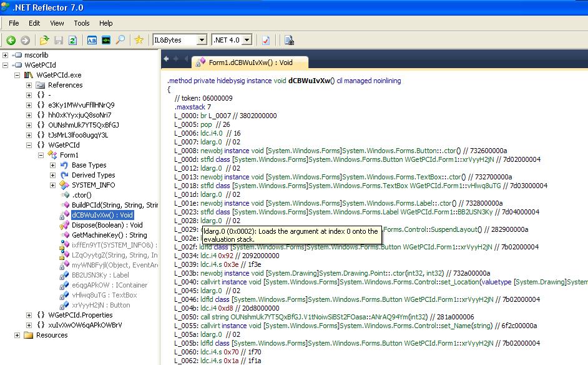Open the .NET 4.0 framework dropdown
Viewport: 588px width, 365px height.
tap(247, 40)
